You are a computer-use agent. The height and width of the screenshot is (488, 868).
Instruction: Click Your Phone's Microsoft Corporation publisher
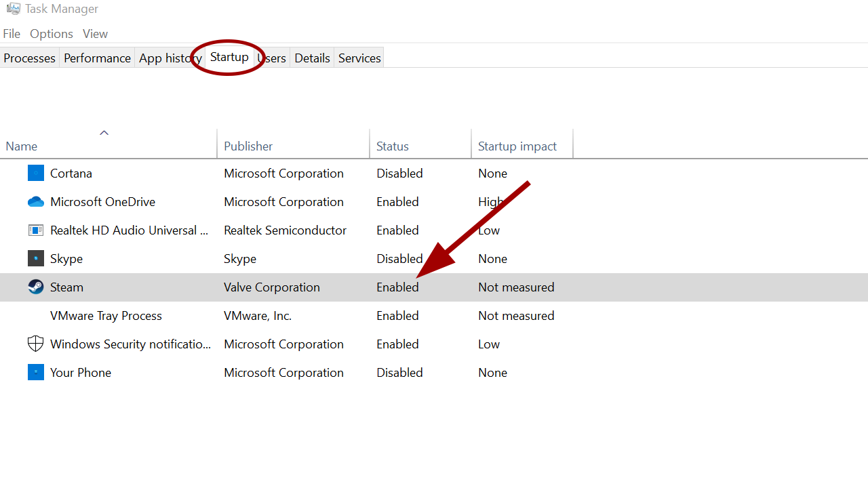click(x=283, y=373)
